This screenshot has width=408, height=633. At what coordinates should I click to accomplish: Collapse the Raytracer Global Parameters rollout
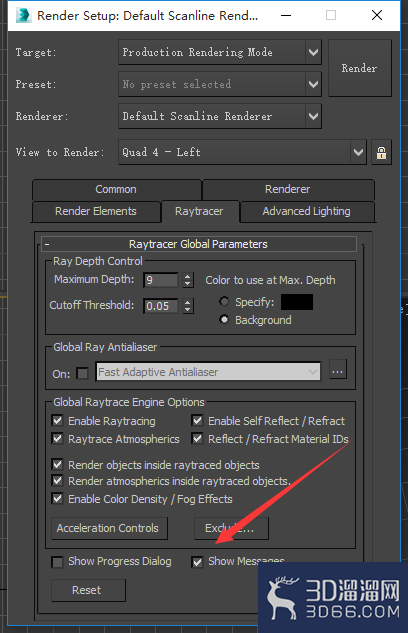pos(199,244)
